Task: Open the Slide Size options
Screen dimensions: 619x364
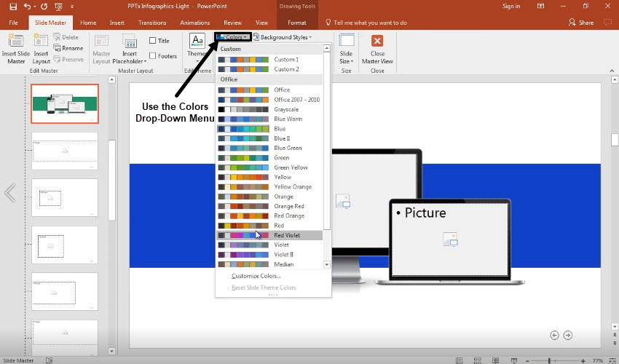Action: [346, 49]
